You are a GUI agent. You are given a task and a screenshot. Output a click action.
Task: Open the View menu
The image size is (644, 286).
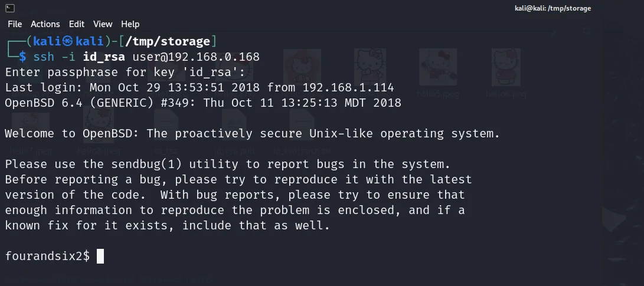(x=103, y=24)
